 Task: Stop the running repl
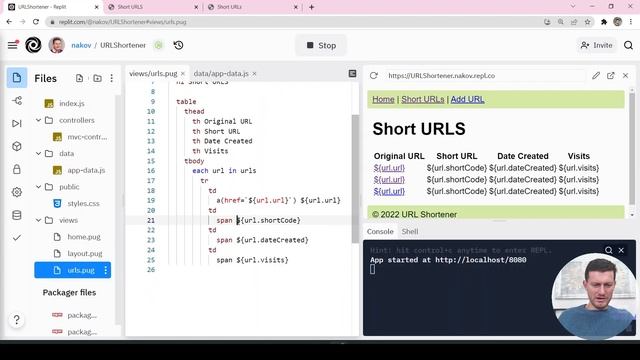point(321,45)
